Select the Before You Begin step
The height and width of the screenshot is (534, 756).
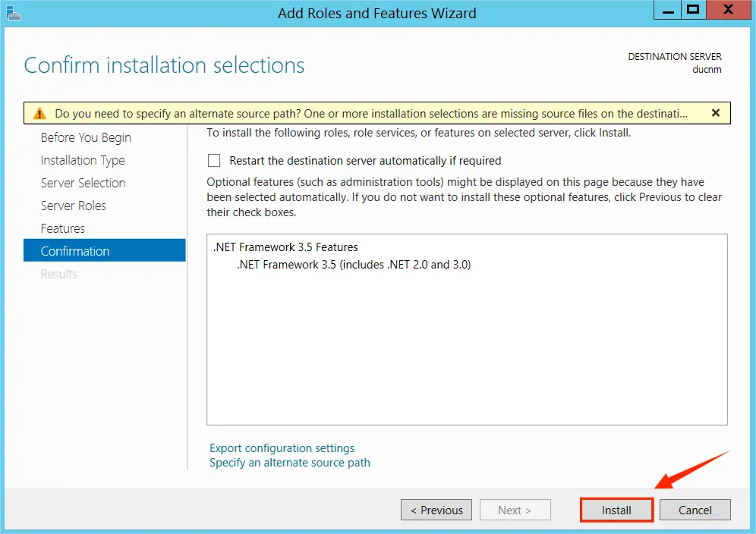(x=85, y=137)
